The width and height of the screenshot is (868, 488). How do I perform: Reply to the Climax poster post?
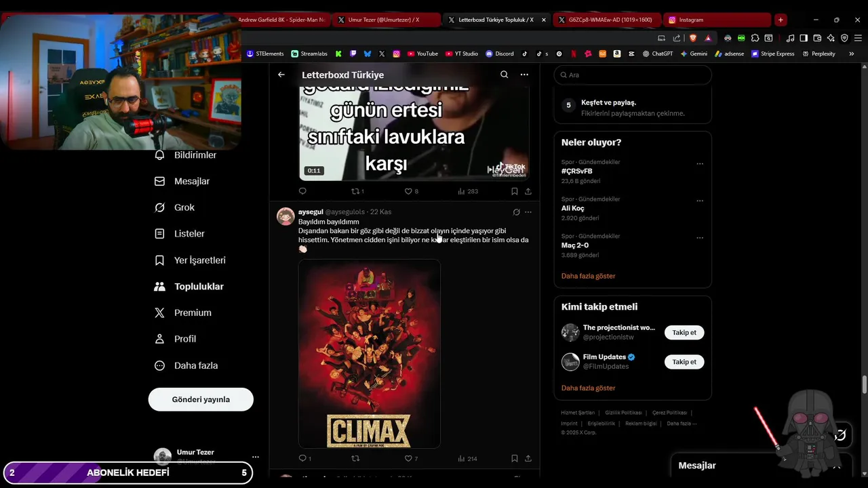pos(304,458)
